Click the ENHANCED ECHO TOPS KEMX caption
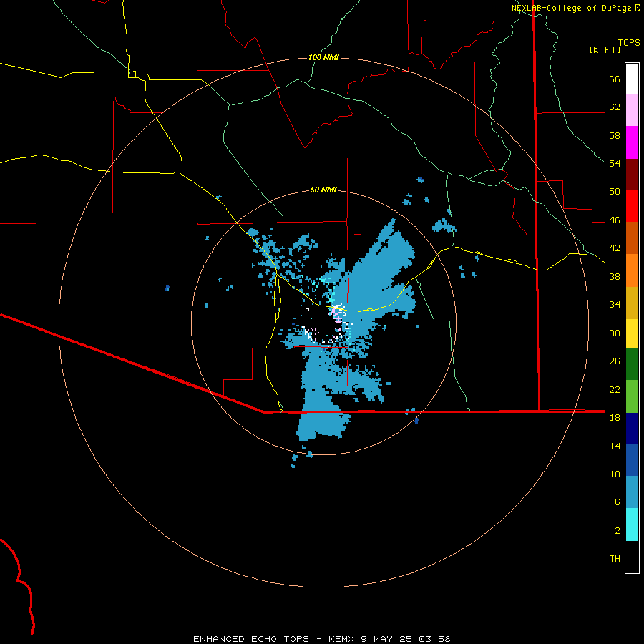This screenshot has height=644, width=644. click(x=321, y=639)
